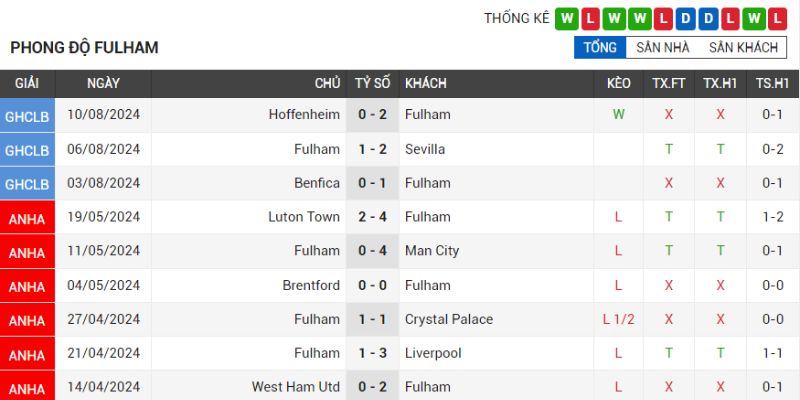Open the Crystal Palace team link
The height and width of the screenshot is (400, 800).
pos(449,319)
